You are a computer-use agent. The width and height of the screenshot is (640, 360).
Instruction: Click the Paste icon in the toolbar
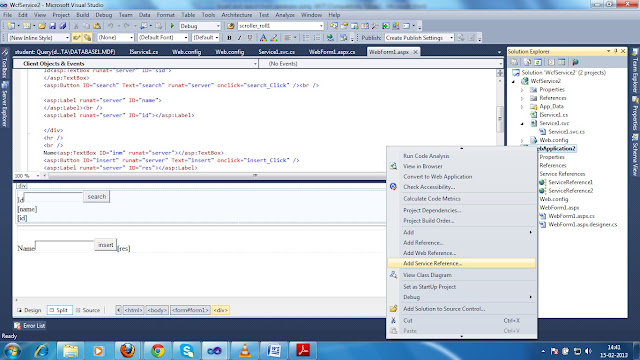[x=97, y=26]
